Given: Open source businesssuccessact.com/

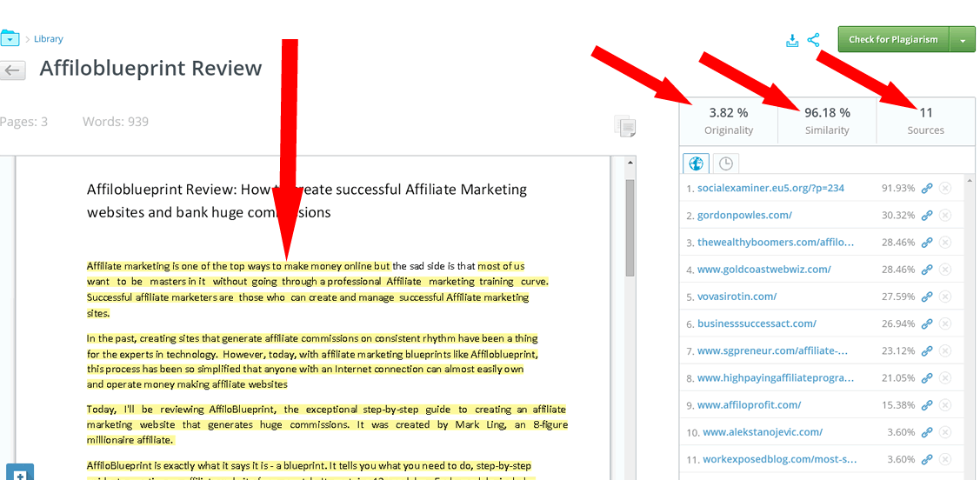Looking at the screenshot, I should (x=757, y=323).
